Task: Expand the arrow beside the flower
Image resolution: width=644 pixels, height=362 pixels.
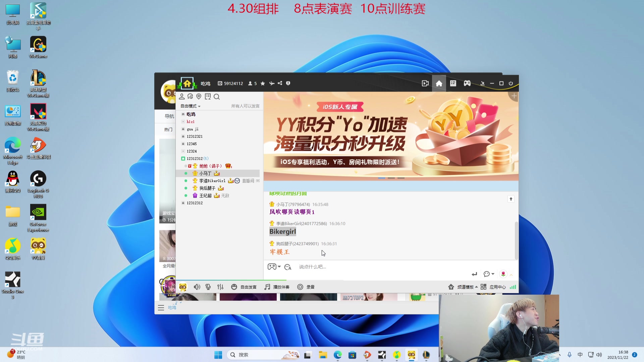Action: (x=511, y=275)
